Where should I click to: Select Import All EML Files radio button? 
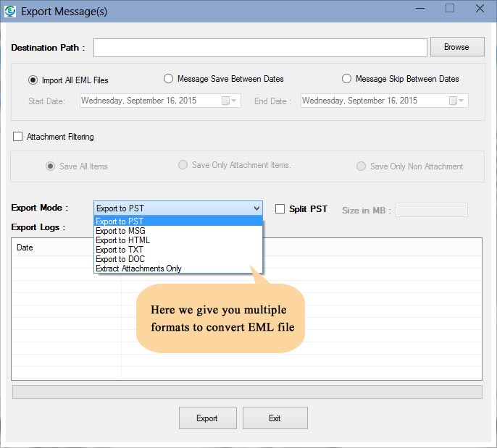33,80
